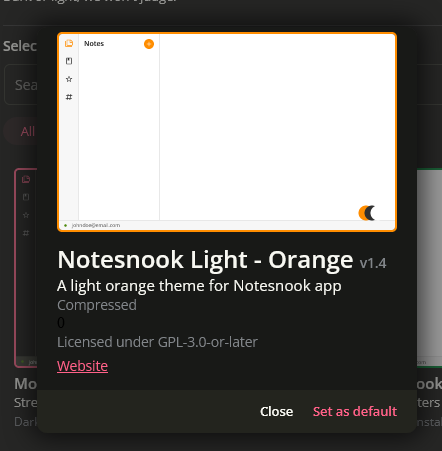
Task: Click the 'Compressed' label
Action: coord(97,305)
